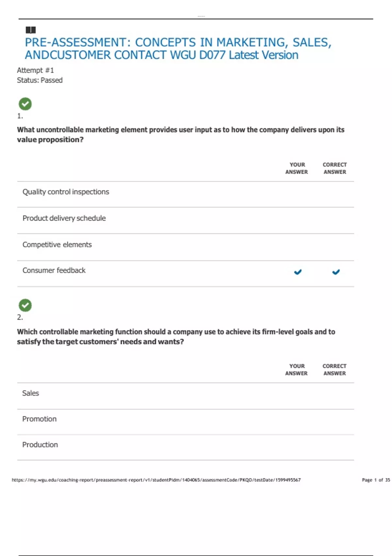Click the question 1 uncontrollable marketing element text
This screenshot has width=392, height=556.
point(181,134)
